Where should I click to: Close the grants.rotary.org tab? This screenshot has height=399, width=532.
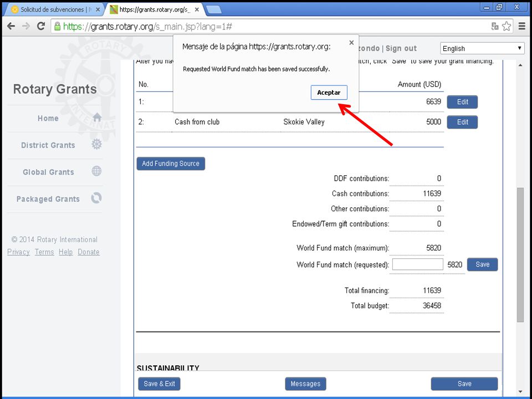coord(197,10)
